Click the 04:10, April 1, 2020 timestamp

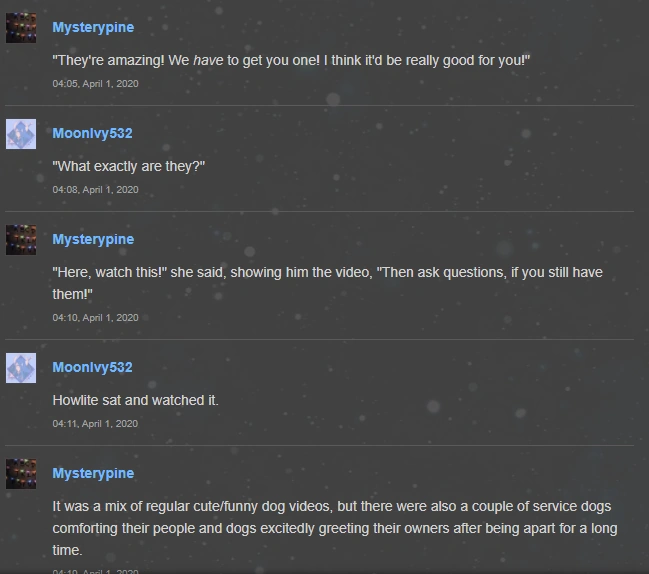click(x=95, y=317)
